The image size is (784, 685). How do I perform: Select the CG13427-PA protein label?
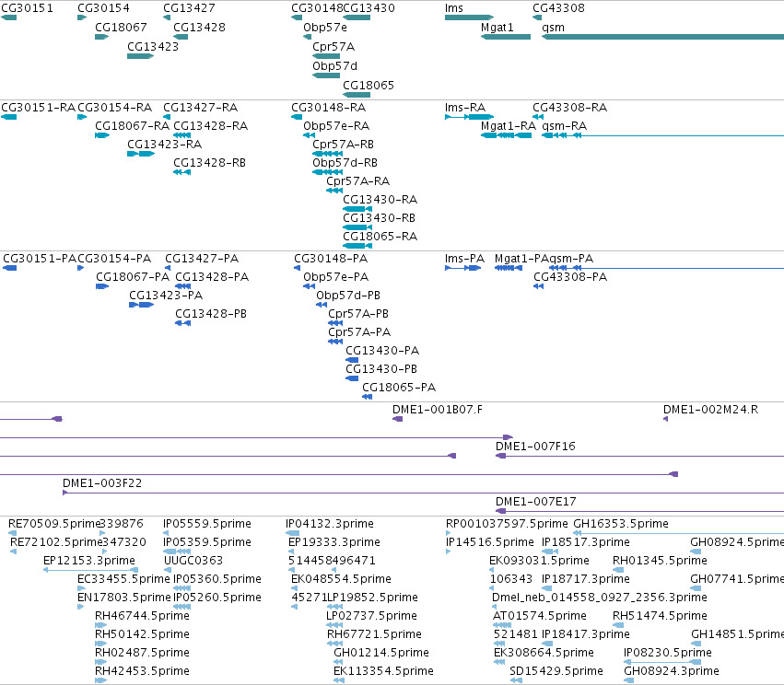coord(202,259)
